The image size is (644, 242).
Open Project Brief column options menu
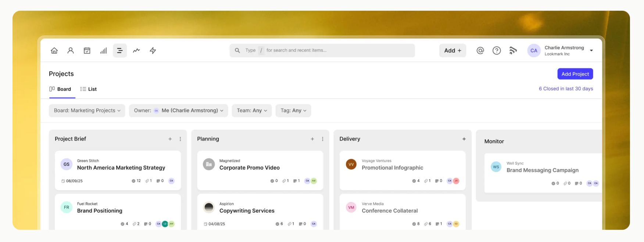(180, 139)
